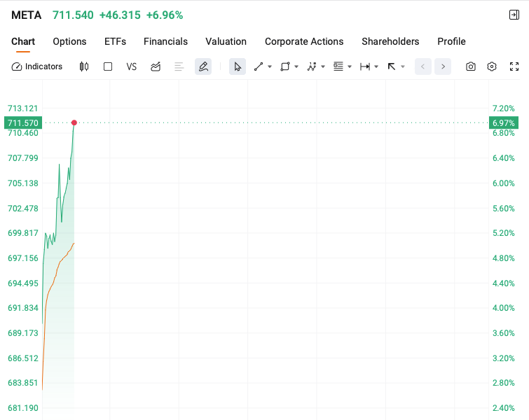Open the Valuation tab

tap(226, 41)
